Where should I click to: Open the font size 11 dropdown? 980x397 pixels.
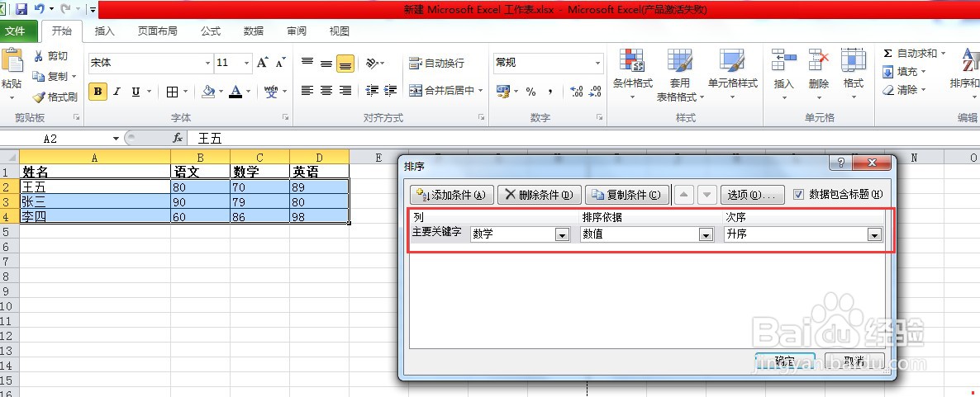point(247,63)
